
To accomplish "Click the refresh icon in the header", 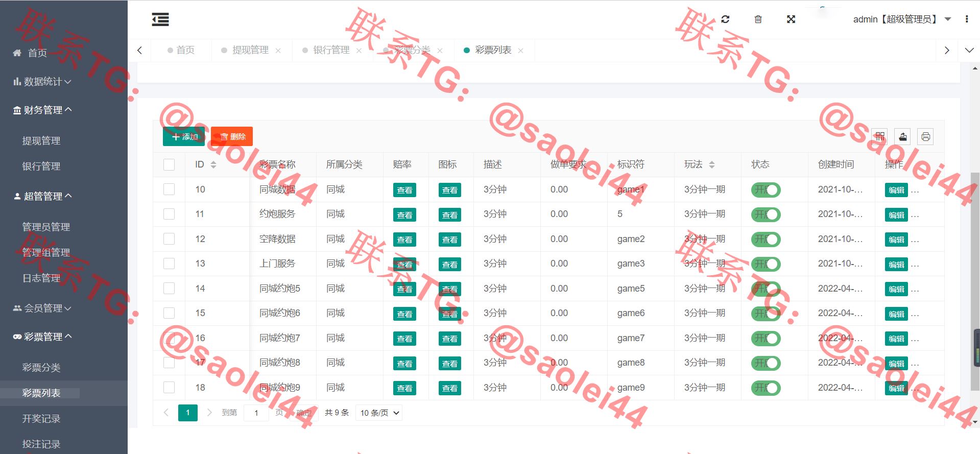I will [725, 19].
